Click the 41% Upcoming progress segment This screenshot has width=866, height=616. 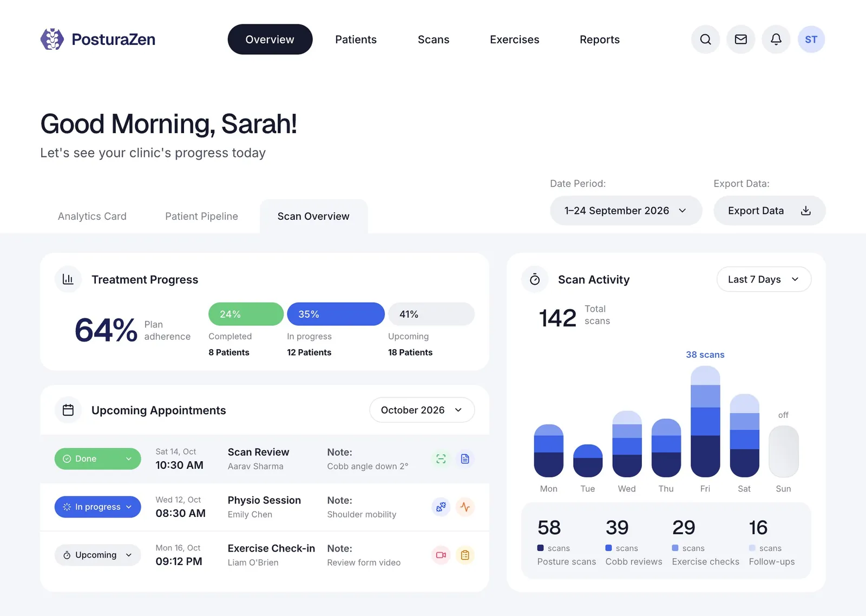(x=431, y=314)
